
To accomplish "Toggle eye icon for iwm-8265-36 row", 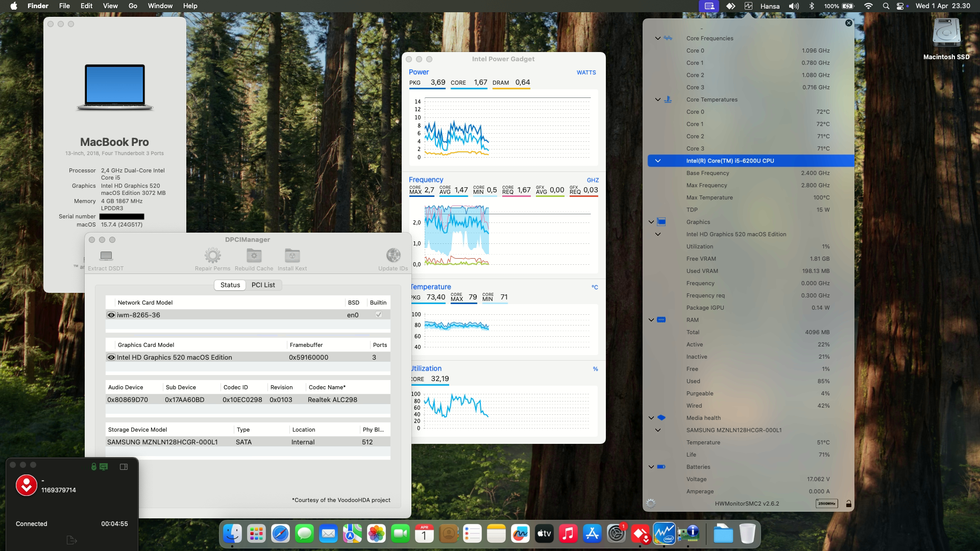I will (x=111, y=315).
